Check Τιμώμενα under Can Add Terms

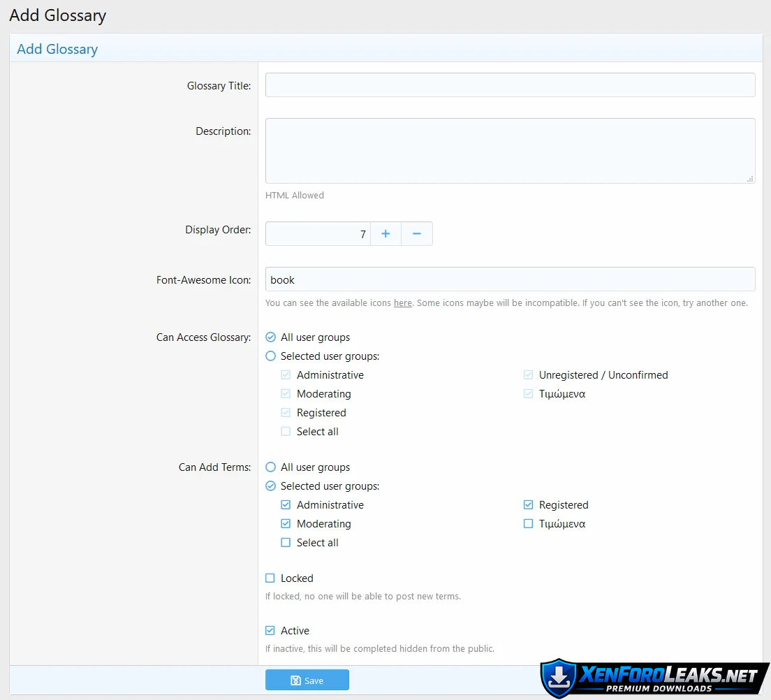pos(529,524)
